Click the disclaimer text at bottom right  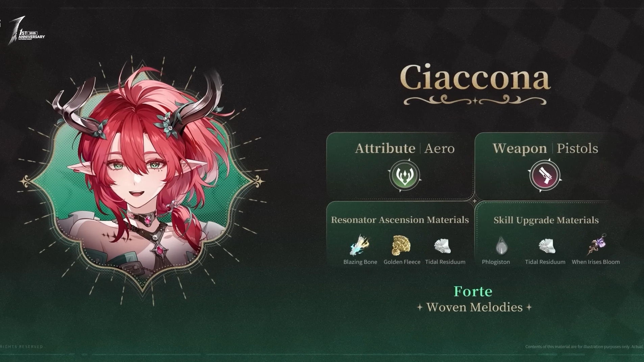click(584, 346)
